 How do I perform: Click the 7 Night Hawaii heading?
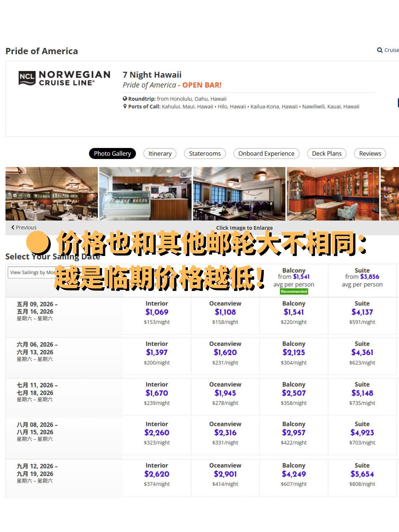[x=152, y=75]
